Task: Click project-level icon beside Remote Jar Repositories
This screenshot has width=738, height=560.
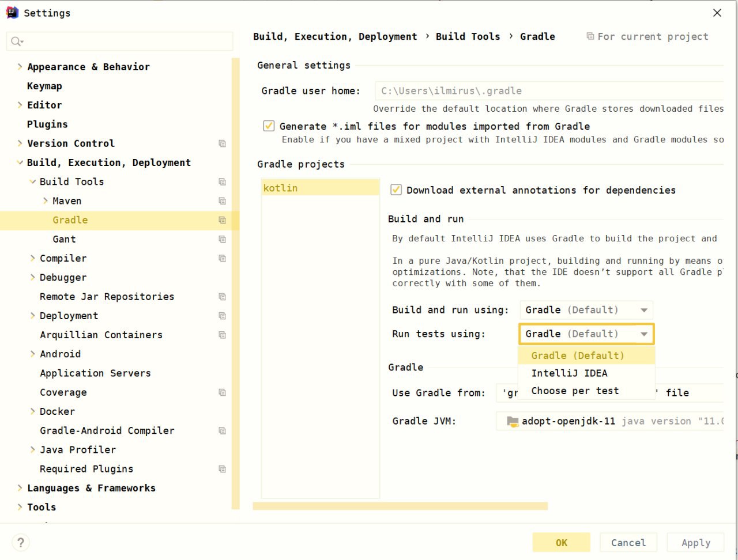Action: 222,297
